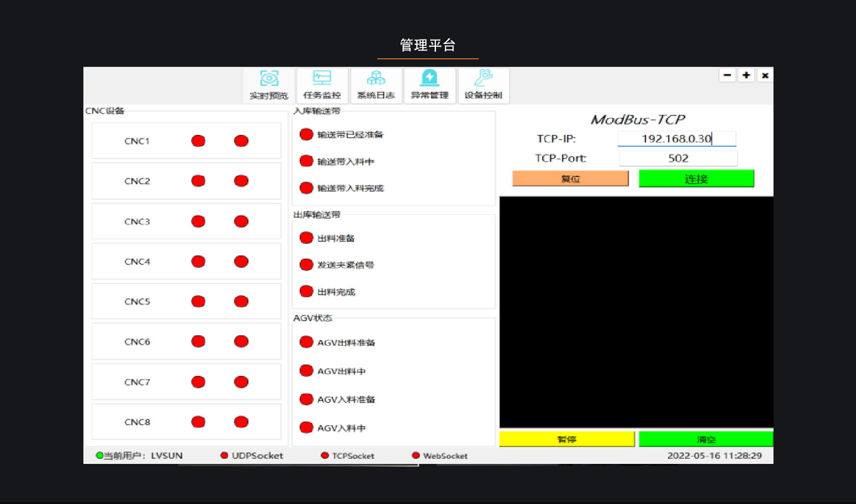Click CNC4's second red status light
856x504 pixels.
241,262
